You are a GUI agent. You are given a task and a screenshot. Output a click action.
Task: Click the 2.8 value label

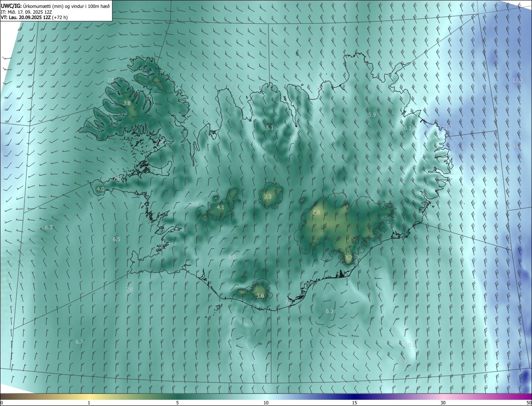317,212
